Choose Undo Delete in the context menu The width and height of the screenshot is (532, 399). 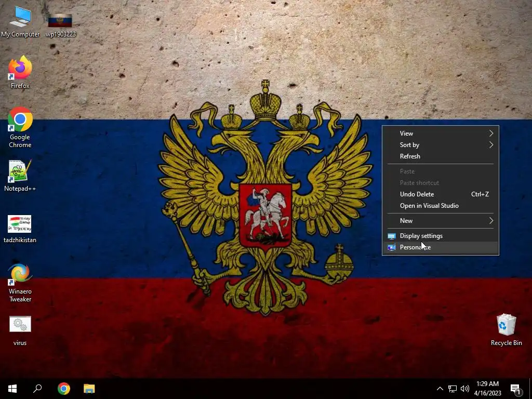tap(441, 194)
